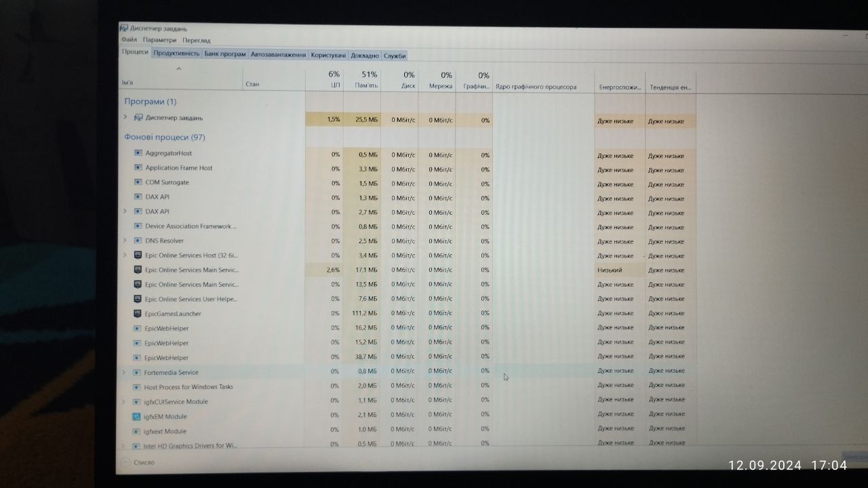This screenshot has height=488, width=868.
Task: Sort processes by Диск column
Action: tap(399, 80)
